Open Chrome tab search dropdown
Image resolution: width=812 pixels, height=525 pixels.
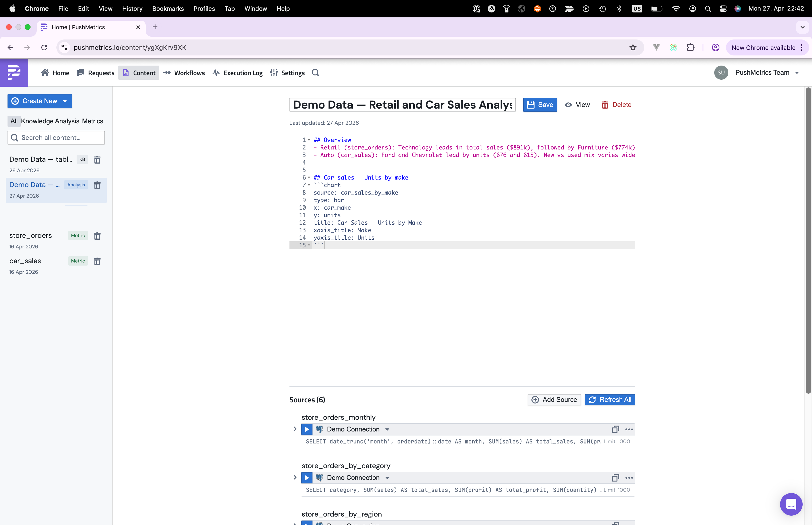802,27
